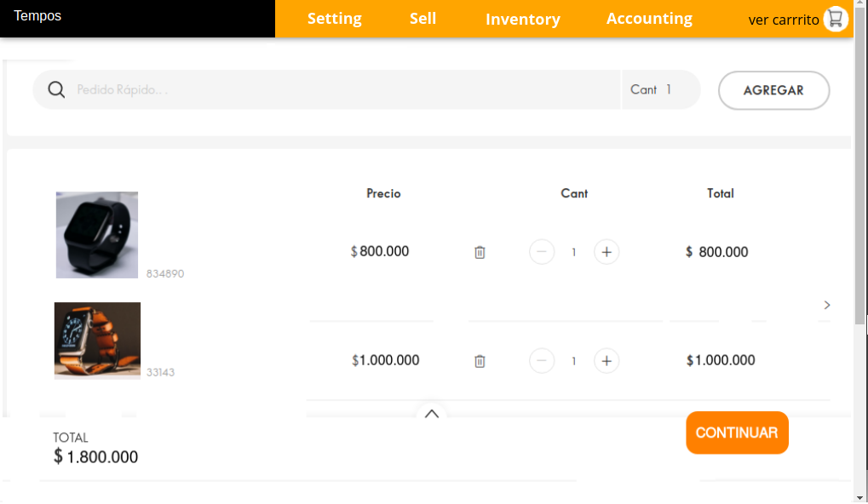The image size is (868, 504).
Task: Click the ver carrrito link
Action: point(784,20)
